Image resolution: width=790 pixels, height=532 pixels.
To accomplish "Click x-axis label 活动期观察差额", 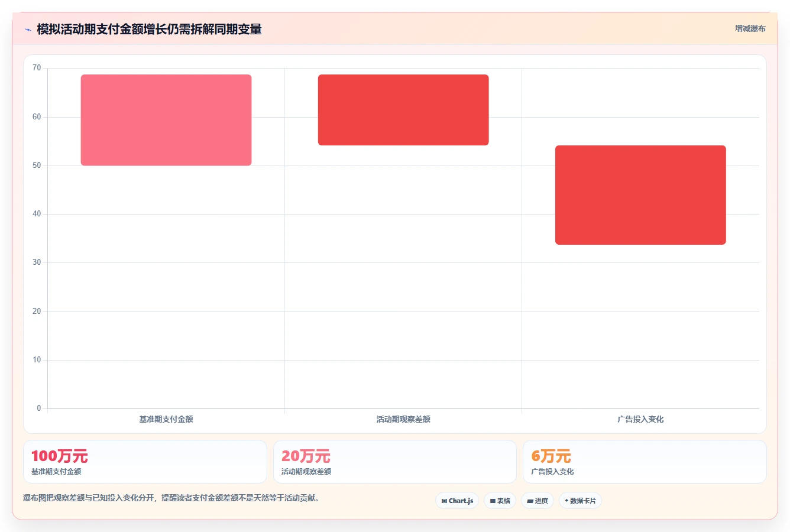I will pyautogui.click(x=403, y=419).
